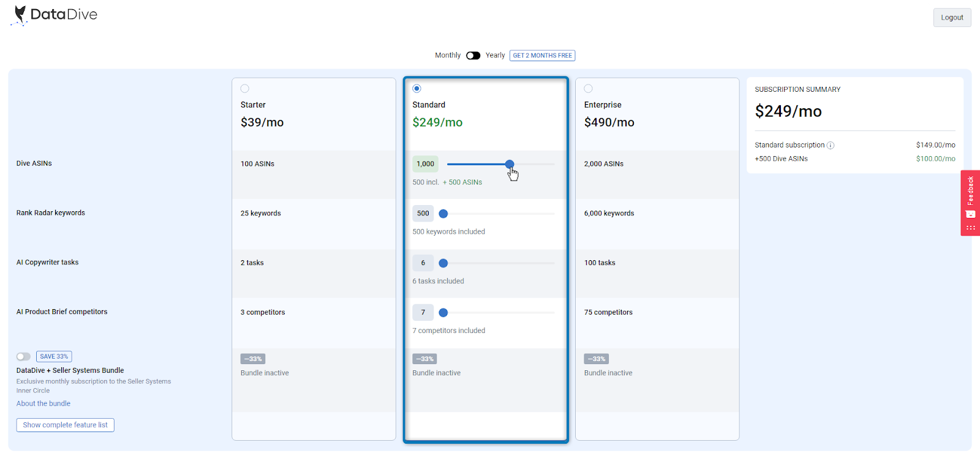Click the 500 keywords value field

tap(423, 214)
